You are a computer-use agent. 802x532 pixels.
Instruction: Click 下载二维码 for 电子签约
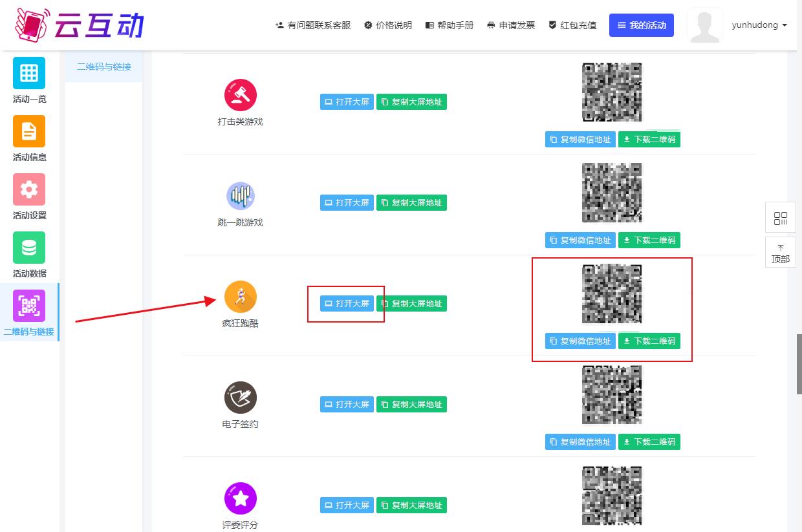[649, 442]
